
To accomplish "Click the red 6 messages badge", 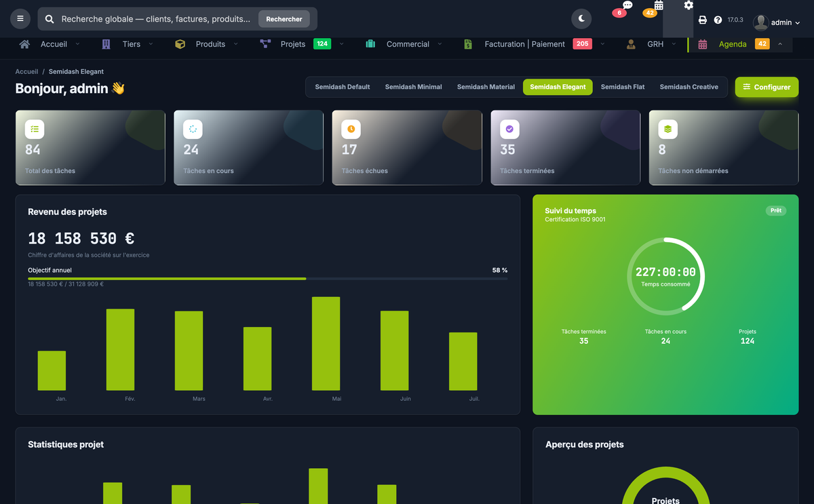I will [619, 13].
